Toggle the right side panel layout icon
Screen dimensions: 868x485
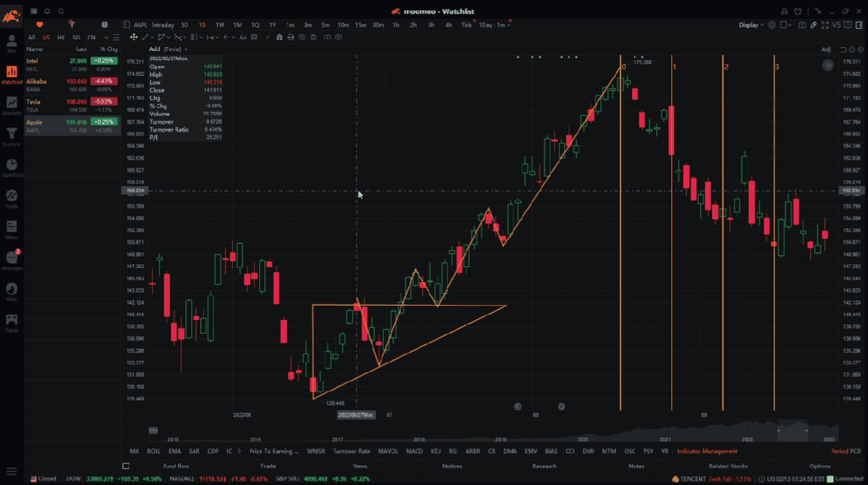click(858, 25)
